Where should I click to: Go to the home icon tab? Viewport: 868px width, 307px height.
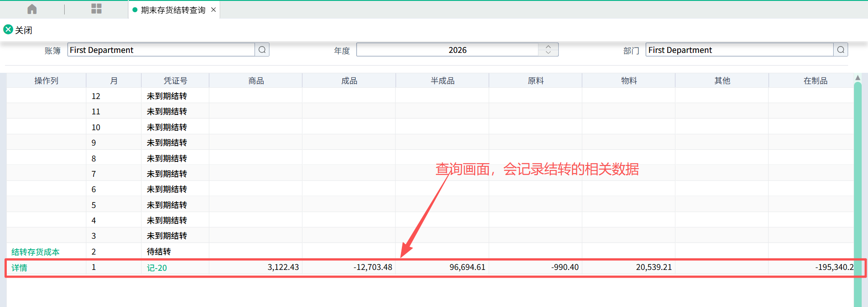(32, 9)
